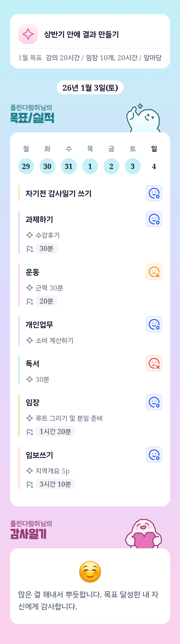Click status face icon for 자기전 감사일기 쓰기
This screenshot has width=180, height=644.
pos(154,193)
